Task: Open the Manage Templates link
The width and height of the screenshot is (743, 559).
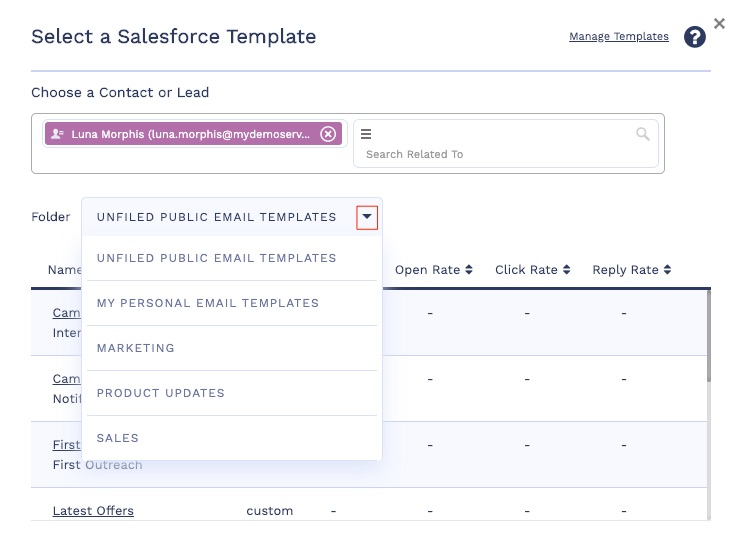Action: click(618, 37)
